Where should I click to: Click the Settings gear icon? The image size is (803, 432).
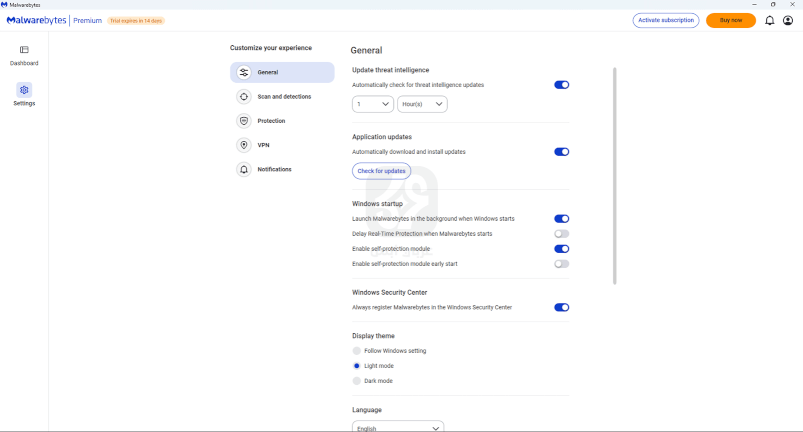pyautogui.click(x=24, y=90)
